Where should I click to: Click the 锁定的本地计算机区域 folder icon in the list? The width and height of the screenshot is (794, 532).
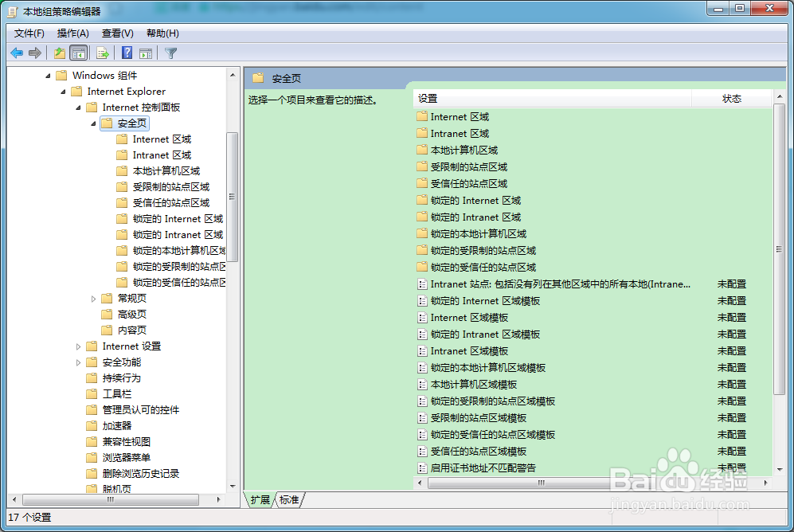coord(422,233)
